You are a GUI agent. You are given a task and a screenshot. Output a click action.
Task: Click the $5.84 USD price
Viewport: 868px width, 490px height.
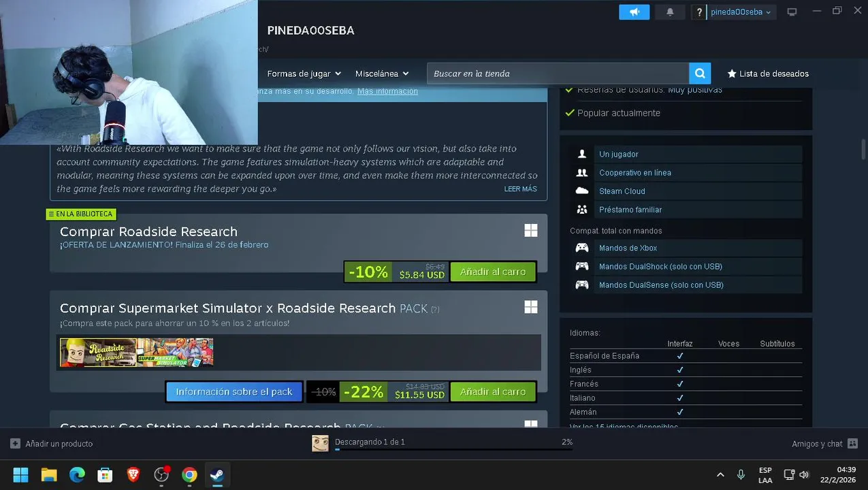pyautogui.click(x=421, y=275)
